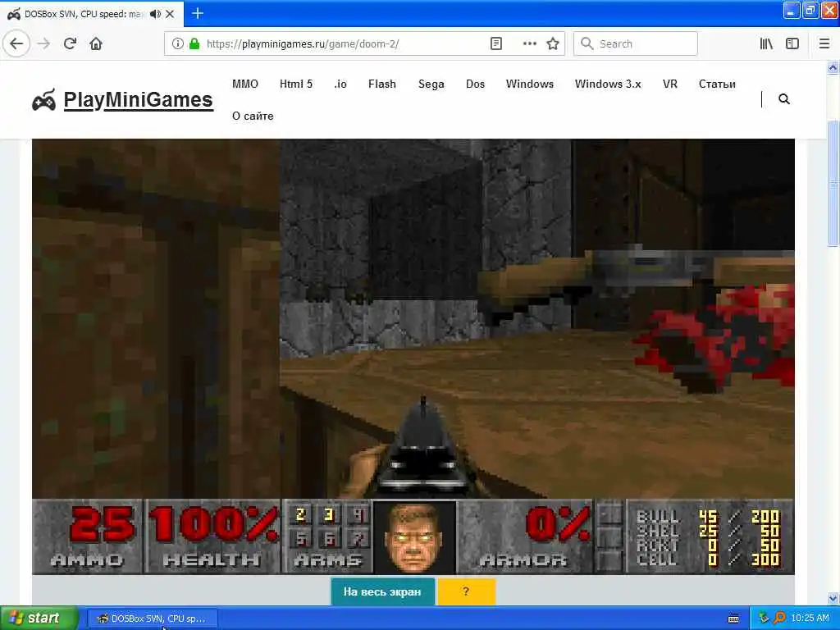Screen dimensions: 840x630
Task: Open page actions three-dots menu
Action: click(529, 43)
